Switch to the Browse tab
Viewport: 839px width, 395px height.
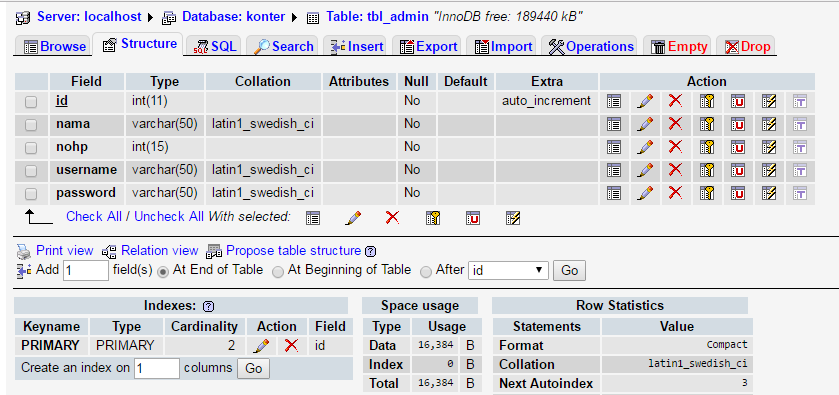point(55,47)
